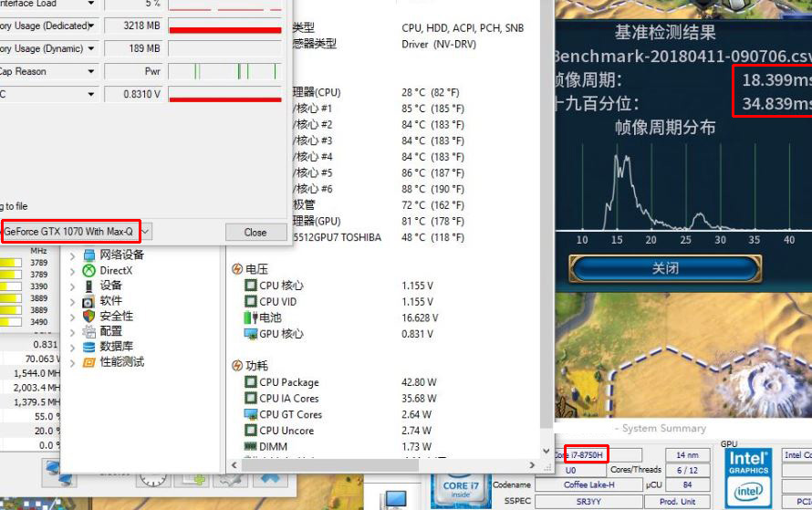Click the 网络设备 network devices icon
812x510 pixels.
(89, 255)
